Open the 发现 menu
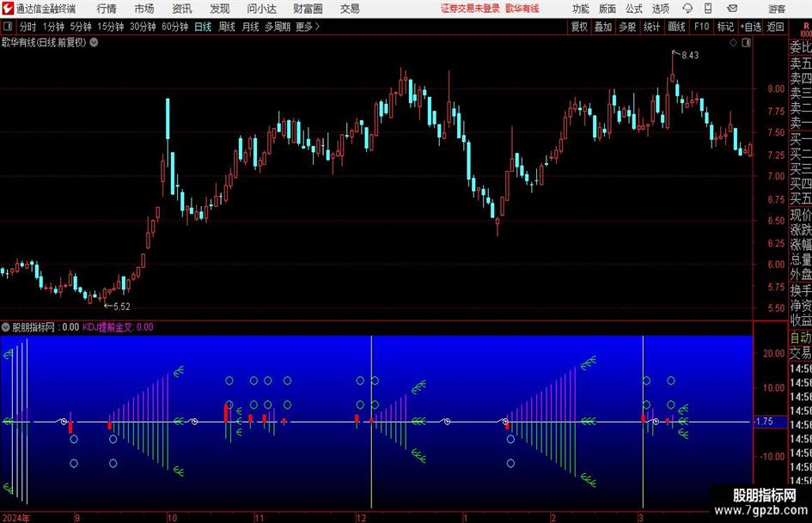 [x=220, y=9]
